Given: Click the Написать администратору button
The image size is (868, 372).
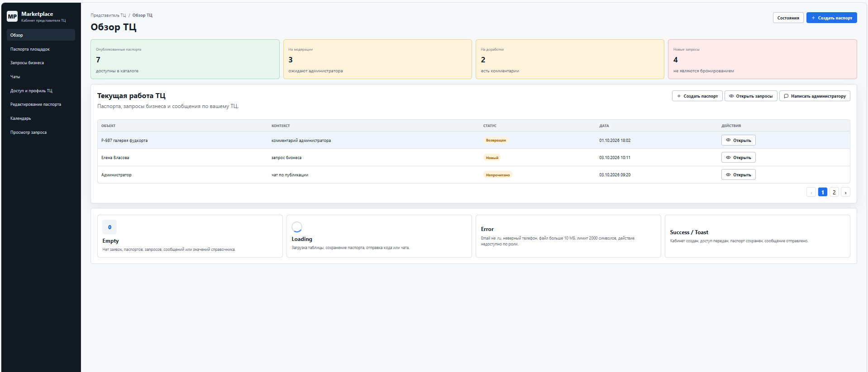Looking at the screenshot, I should [815, 96].
